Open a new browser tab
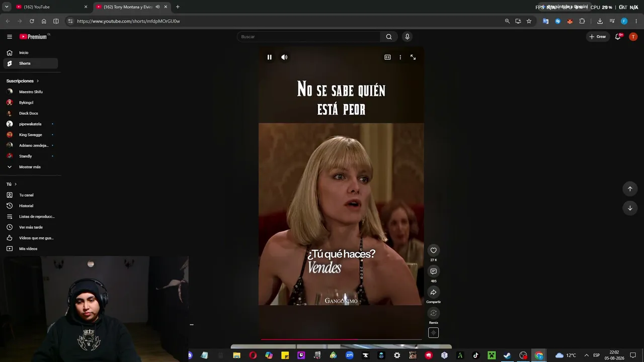Screen dimensions: 644x362 point(178,7)
